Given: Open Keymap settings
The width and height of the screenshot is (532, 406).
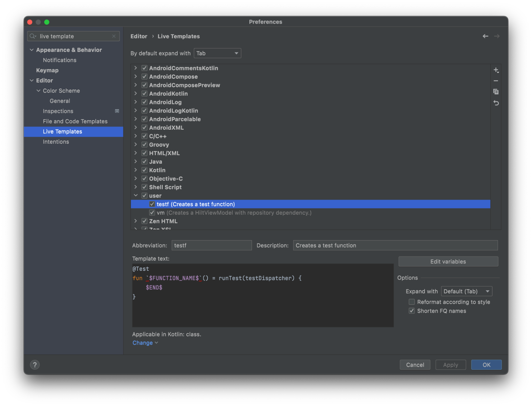Looking at the screenshot, I should [47, 70].
